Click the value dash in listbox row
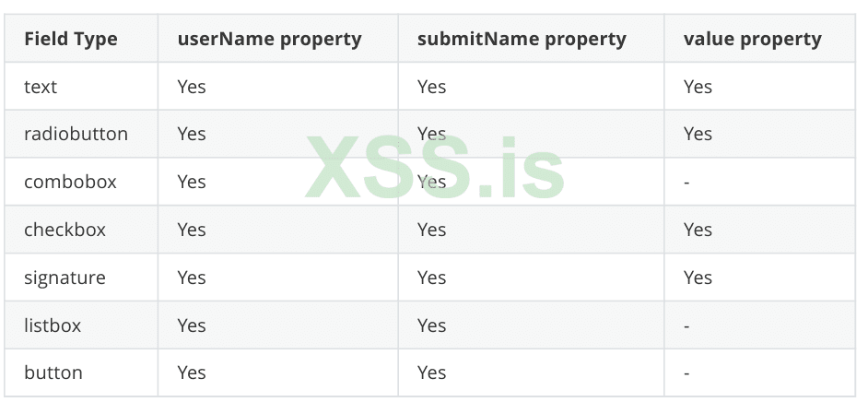Screen dimensions: 868x402 click(687, 326)
